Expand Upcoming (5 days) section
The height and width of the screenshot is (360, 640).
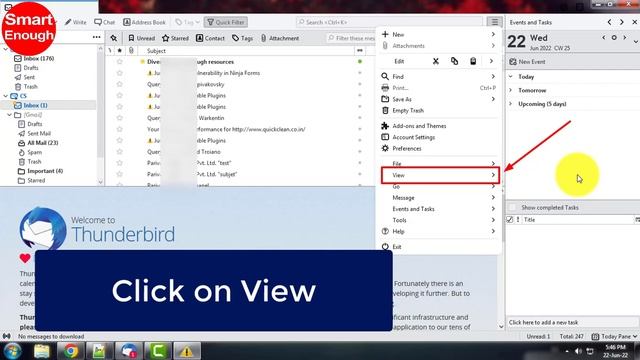coord(511,104)
